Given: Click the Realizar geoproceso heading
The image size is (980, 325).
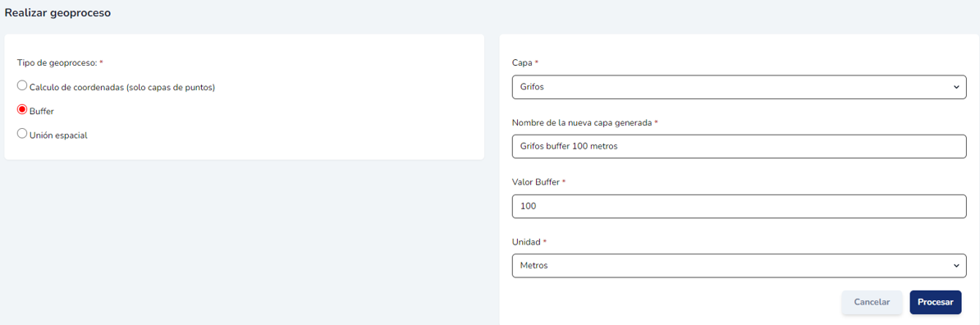Looking at the screenshot, I should coord(58,13).
